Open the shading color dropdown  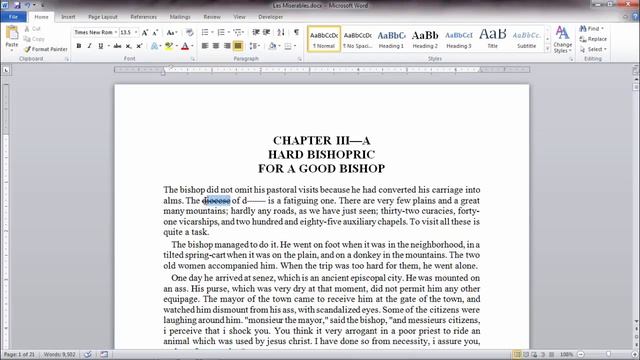tap(279, 46)
